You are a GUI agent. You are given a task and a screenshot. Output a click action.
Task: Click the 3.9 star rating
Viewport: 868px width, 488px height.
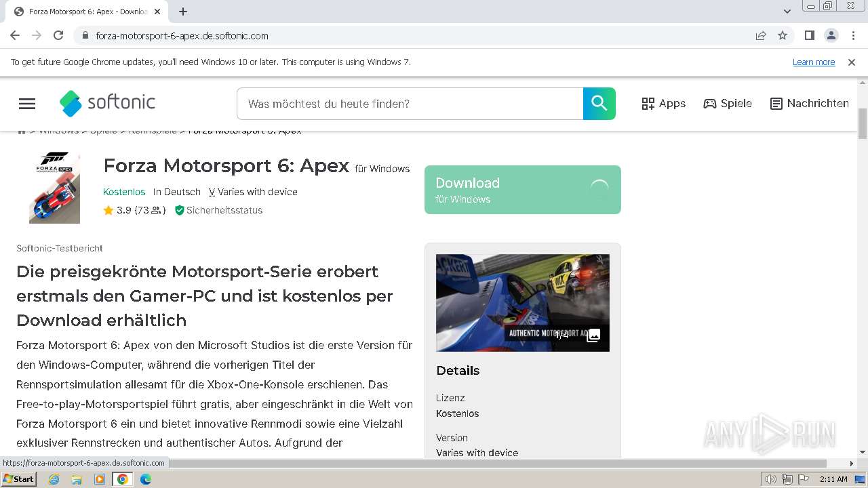[117, 210]
